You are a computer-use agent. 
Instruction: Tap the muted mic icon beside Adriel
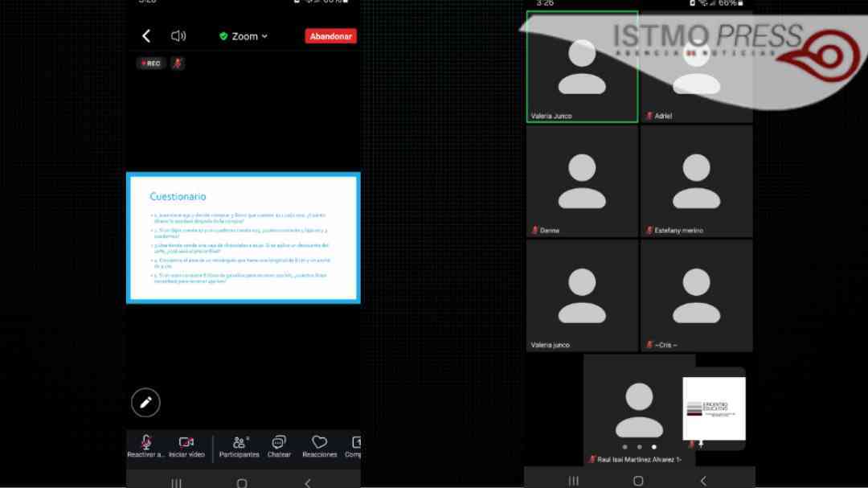tap(649, 116)
